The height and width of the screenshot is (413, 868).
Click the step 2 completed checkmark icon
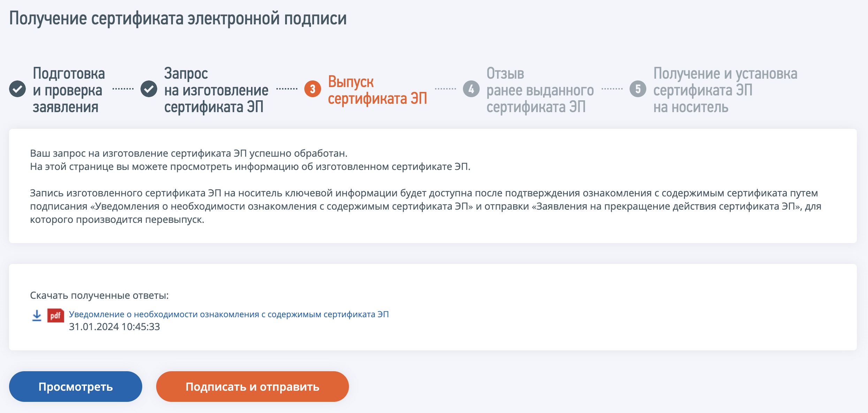(x=149, y=89)
